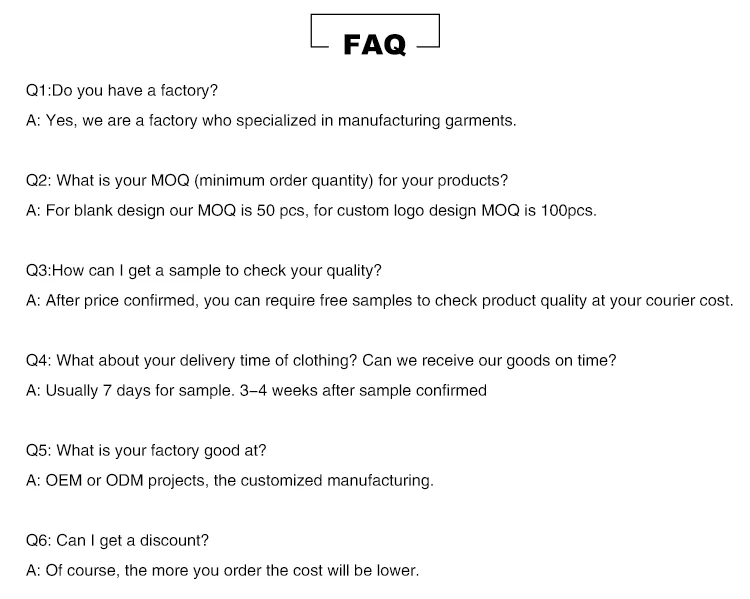This screenshot has width=750, height=599.
Task: Click the answer about free samples at courier cost
Action: click(x=379, y=301)
